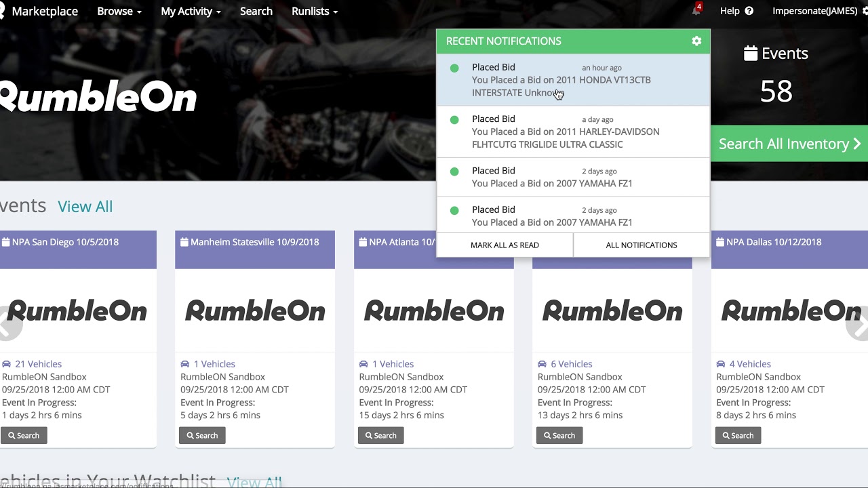Click the Manheim Statesville 10/9/2018 header
Image resolution: width=868 pixels, height=488 pixels.
(255, 249)
